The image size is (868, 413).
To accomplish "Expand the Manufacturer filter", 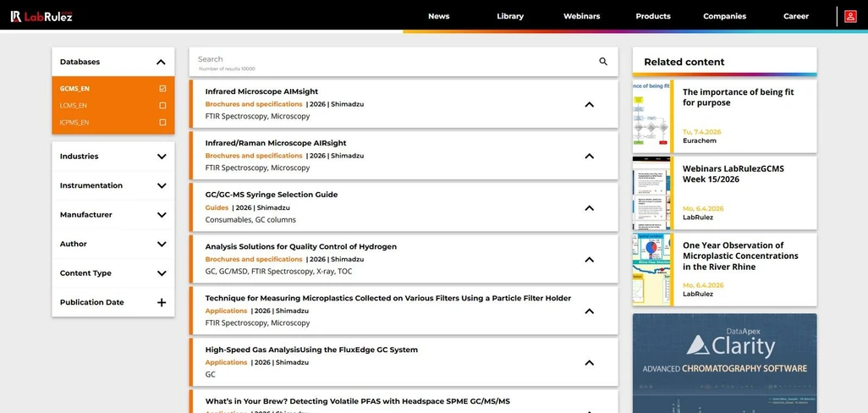I will pos(162,215).
